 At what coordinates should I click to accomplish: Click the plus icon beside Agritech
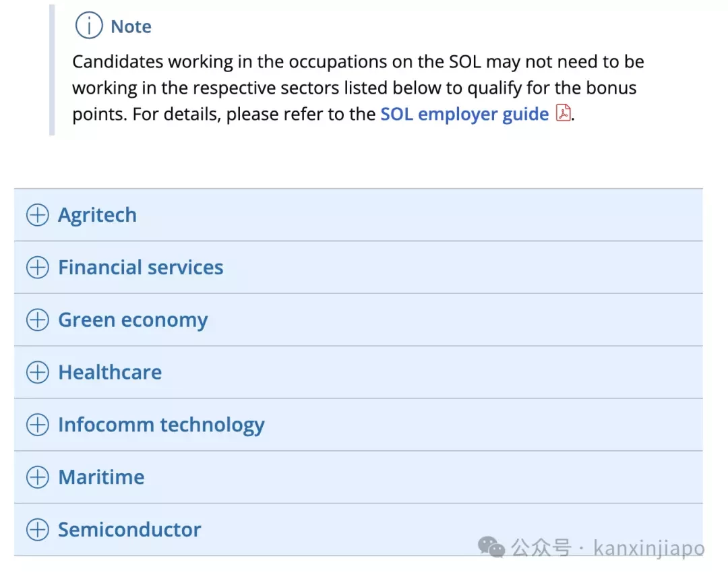(38, 215)
